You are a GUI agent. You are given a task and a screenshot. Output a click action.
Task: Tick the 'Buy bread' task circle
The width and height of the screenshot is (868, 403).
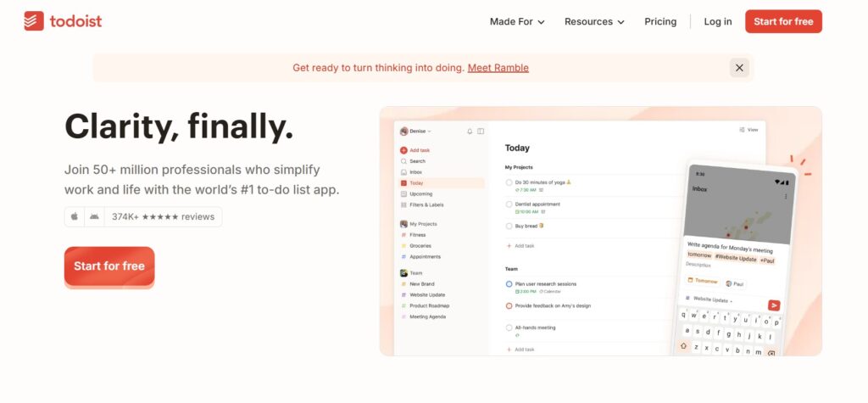pyautogui.click(x=509, y=227)
